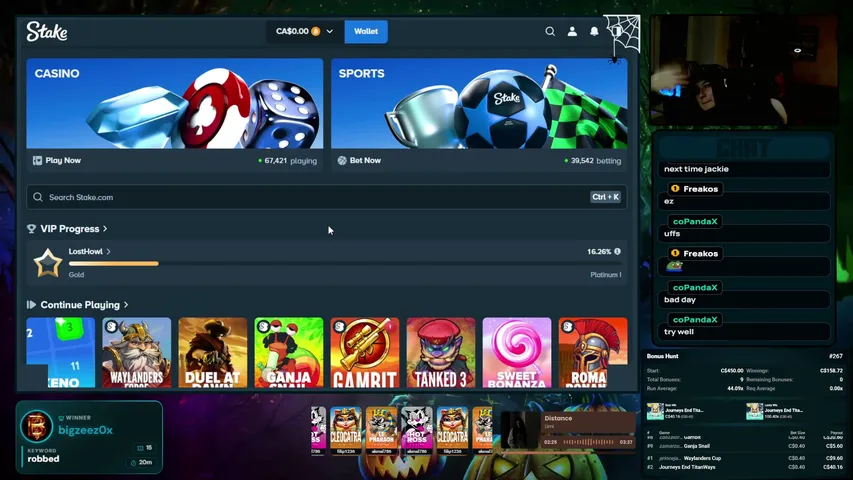Screen dimensions: 853x480
Task: Expand the balance currency dropdown arrow
Action: (x=330, y=32)
